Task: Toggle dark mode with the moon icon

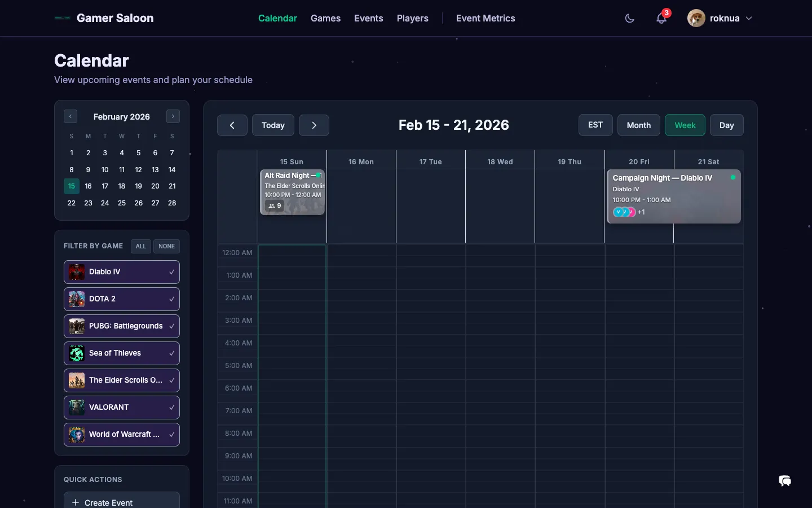Action: point(629,18)
